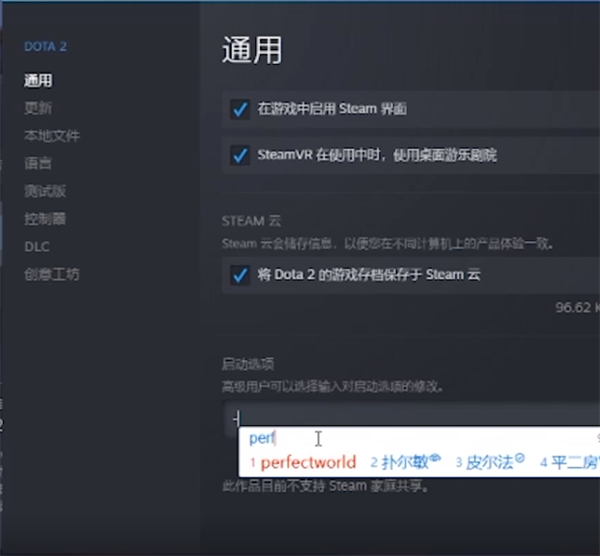The width and height of the screenshot is (600, 556).
Task: Go to the 本地文件 section
Action: point(52,136)
